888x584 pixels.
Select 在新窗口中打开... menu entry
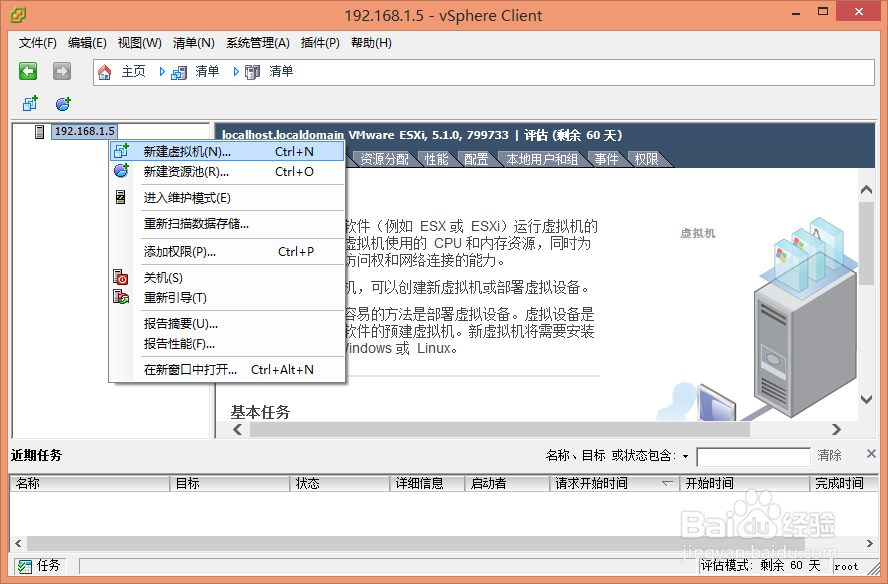pyautogui.click(x=227, y=369)
